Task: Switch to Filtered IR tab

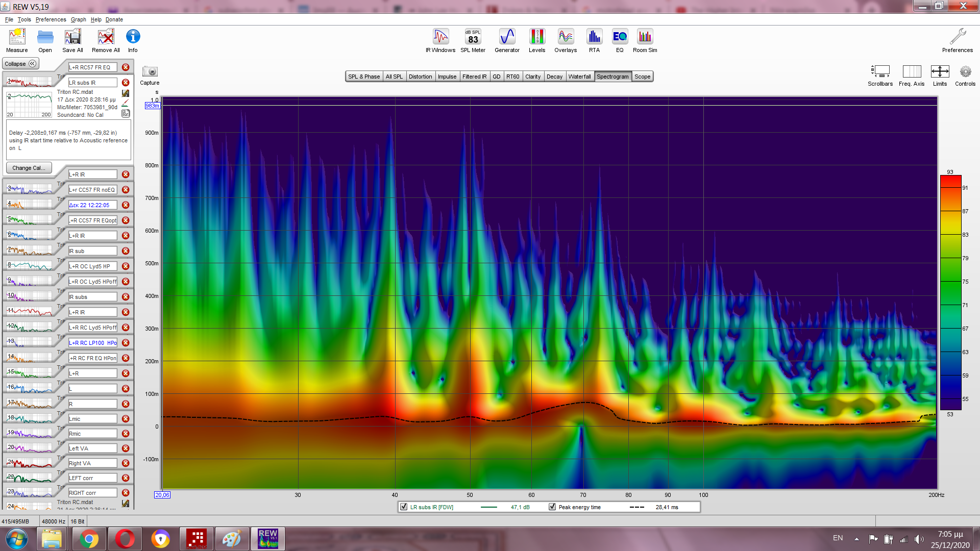Action: (474, 77)
